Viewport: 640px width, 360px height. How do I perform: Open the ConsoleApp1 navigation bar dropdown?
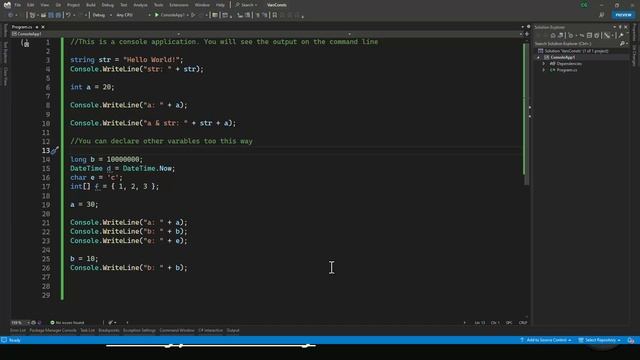point(96,34)
